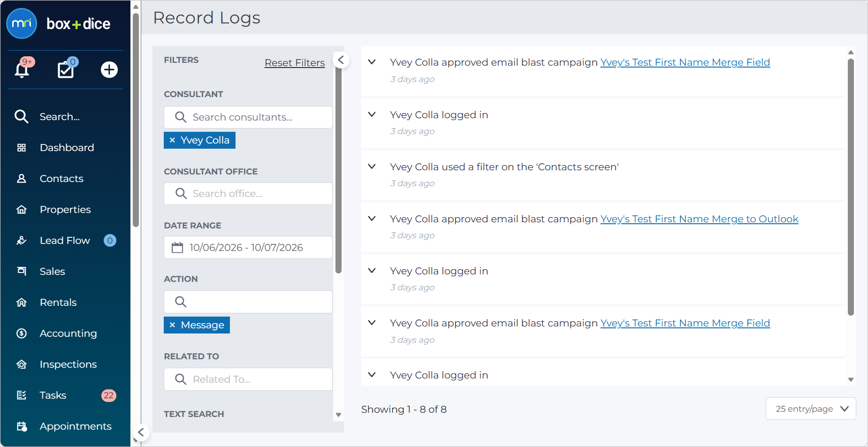Open Inspections from the sidebar menu
Image resolution: width=868 pixels, height=447 pixels.
click(x=68, y=364)
